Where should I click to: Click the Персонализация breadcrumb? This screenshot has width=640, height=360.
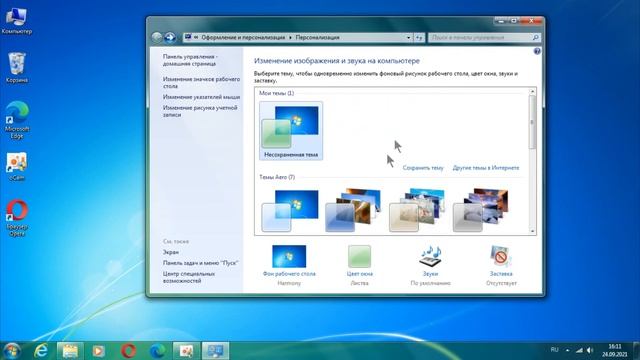pos(318,38)
